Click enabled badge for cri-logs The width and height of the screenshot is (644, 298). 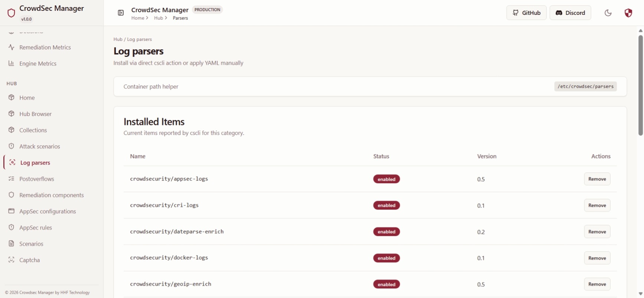pyautogui.click(x=386, y=205)
